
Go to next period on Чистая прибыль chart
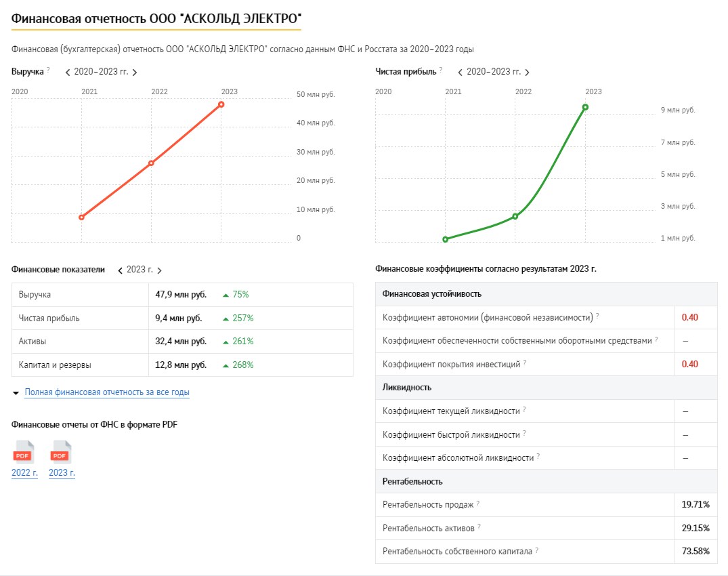(527, 72)
